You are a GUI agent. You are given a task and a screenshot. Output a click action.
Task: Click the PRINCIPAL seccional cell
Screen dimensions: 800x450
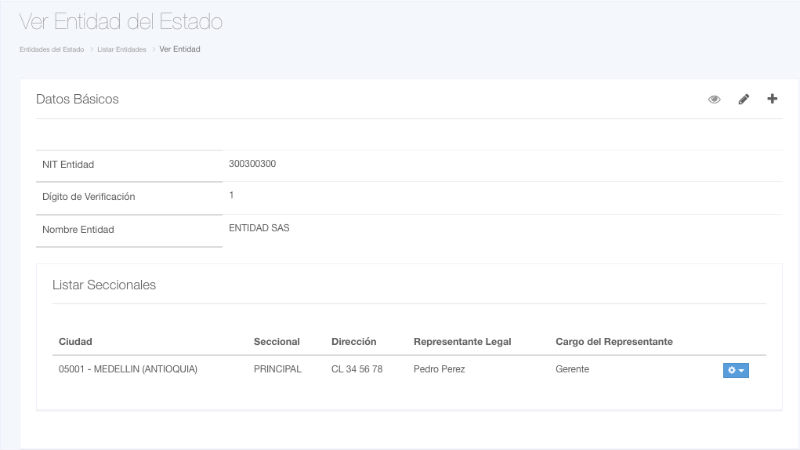[x=278, y=369]
